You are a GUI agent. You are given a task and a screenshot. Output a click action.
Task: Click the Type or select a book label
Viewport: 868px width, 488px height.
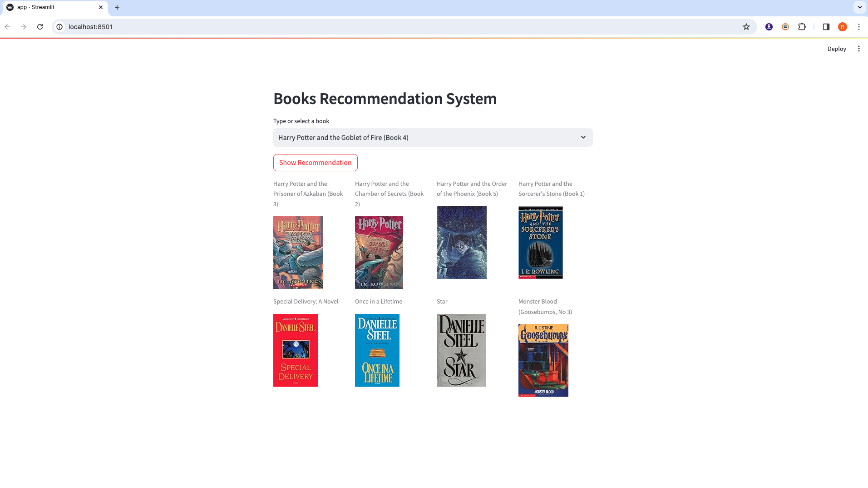pyautogui.click(x=301, y=121)
